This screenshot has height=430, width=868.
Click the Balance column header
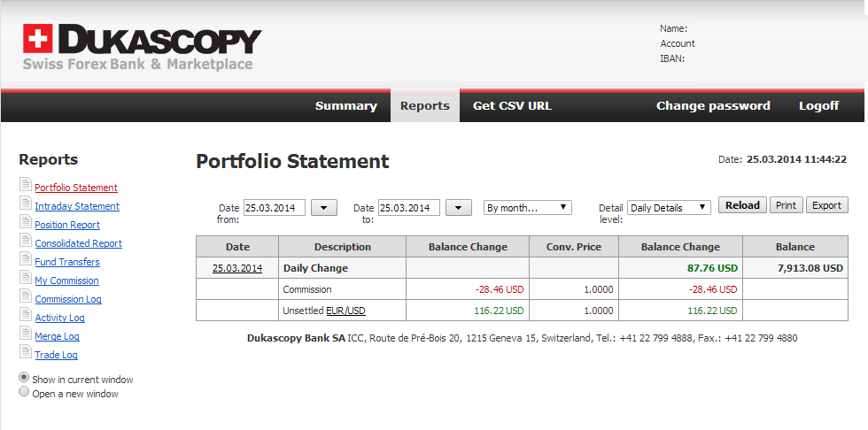(x=795, y=247)
